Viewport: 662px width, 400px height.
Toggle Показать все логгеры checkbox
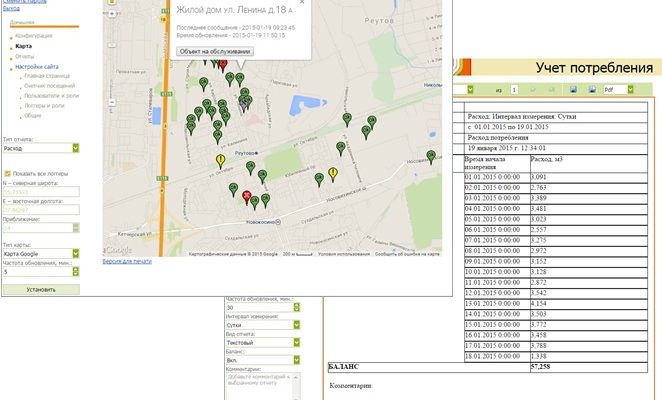[x=7, y=174]
